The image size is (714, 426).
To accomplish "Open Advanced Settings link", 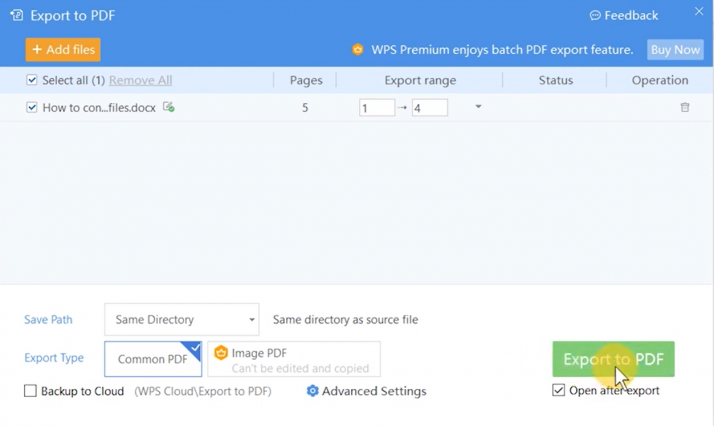I will pyautogui.click(x=374, y=391).
